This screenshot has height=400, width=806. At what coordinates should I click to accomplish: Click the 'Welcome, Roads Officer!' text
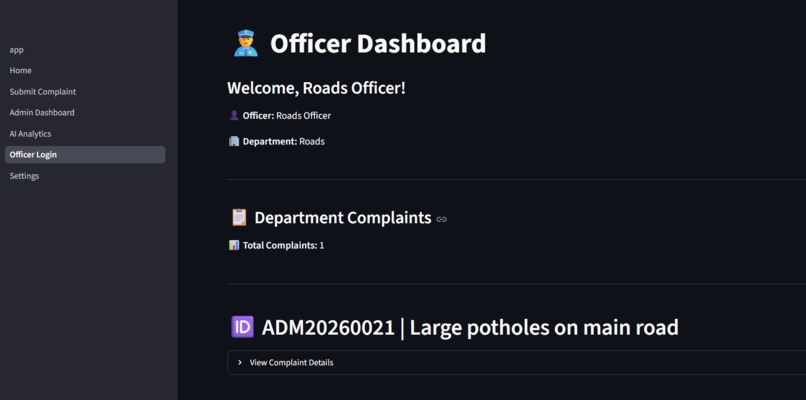click(x=317, y=88)
